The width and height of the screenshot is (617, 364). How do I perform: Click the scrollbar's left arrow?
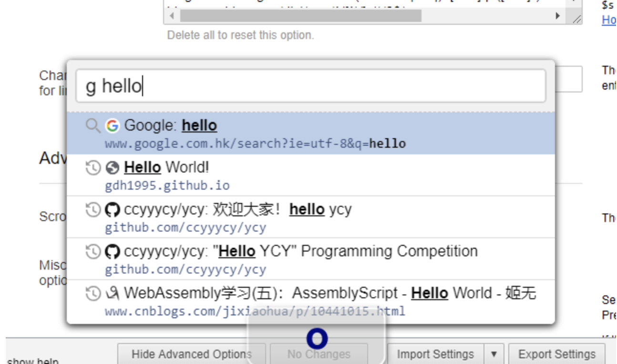[172, 16]
